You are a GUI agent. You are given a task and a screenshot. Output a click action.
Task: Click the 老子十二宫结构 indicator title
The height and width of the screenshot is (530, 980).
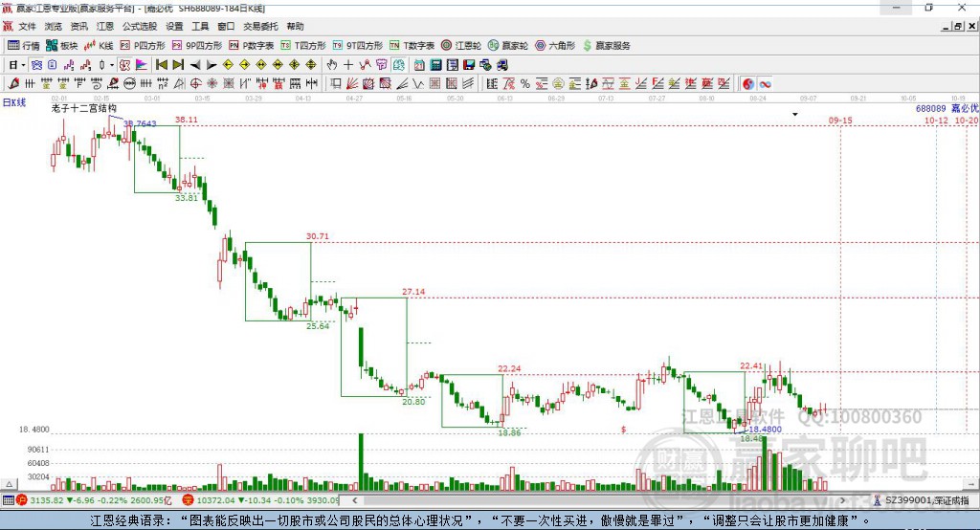[x=84, y=108]
